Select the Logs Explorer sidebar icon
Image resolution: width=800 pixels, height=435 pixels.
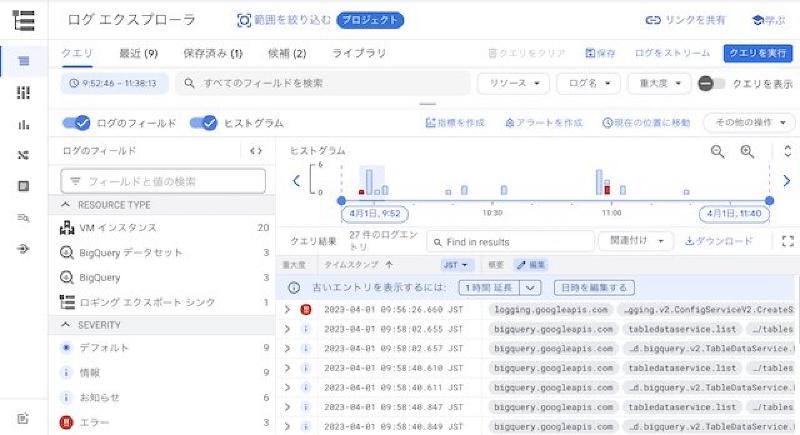23,61
